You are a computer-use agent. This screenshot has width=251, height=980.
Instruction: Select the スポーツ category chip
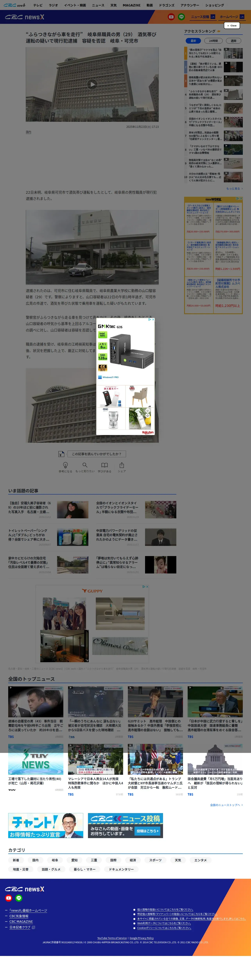click(155, 860)
